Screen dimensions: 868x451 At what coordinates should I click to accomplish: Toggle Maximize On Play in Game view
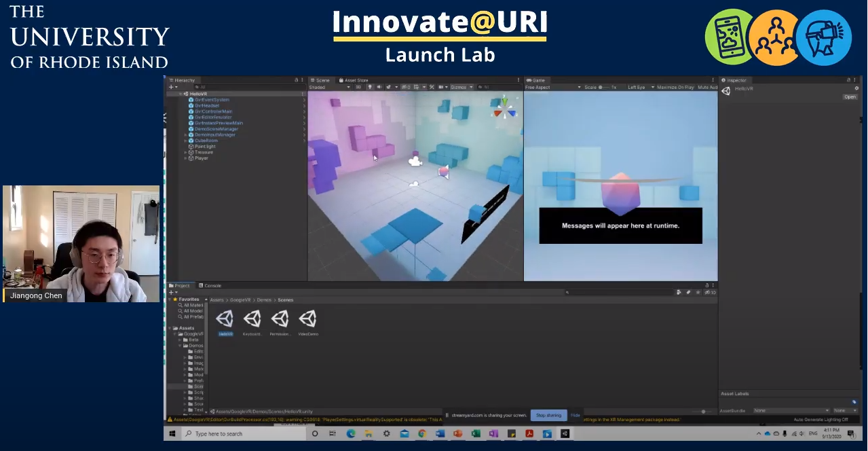(675, 87)
